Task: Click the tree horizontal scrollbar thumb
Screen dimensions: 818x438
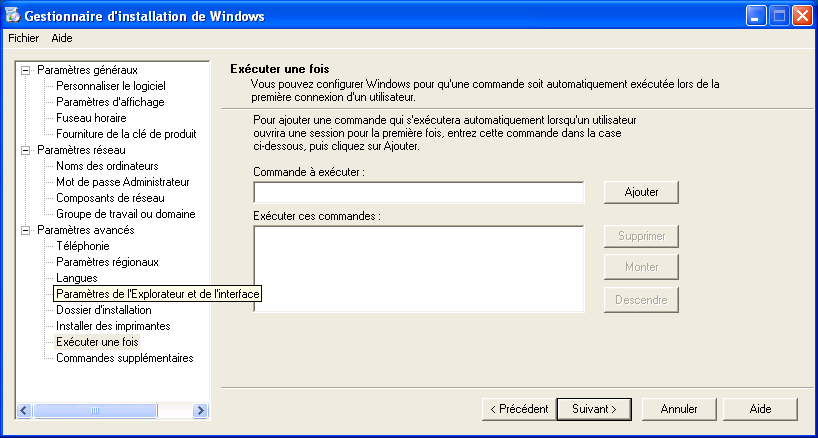Action: click(95, 410)
